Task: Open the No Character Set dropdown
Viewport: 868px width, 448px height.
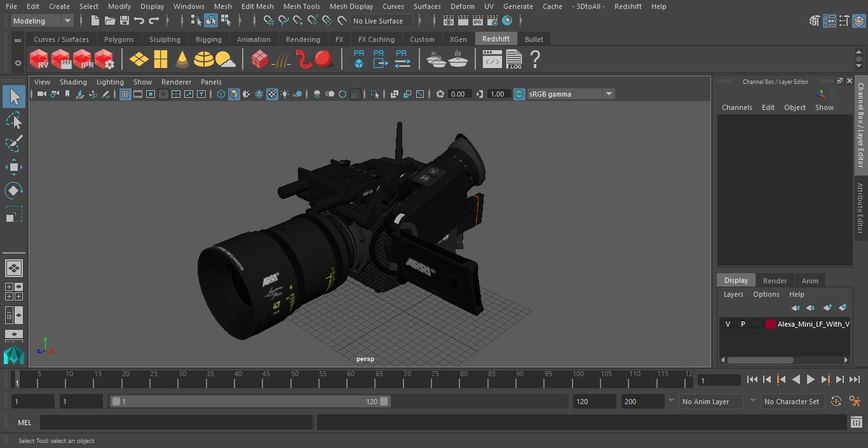Action: click(792, 402)
